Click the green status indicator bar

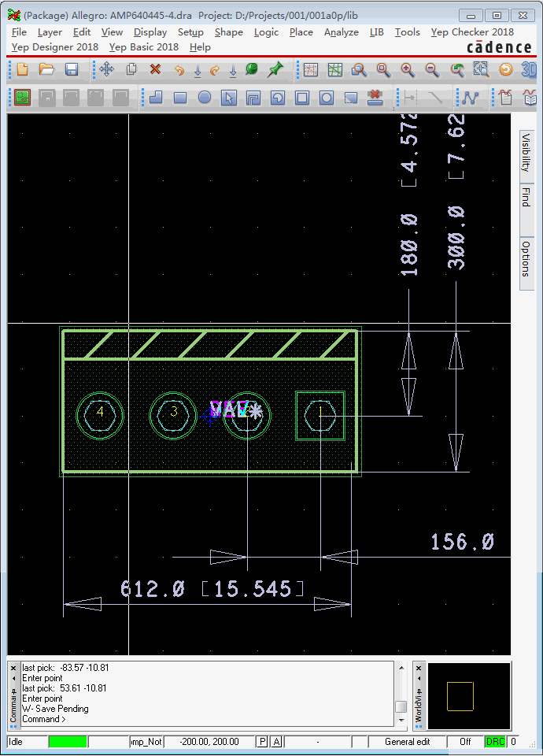[68, 742]
